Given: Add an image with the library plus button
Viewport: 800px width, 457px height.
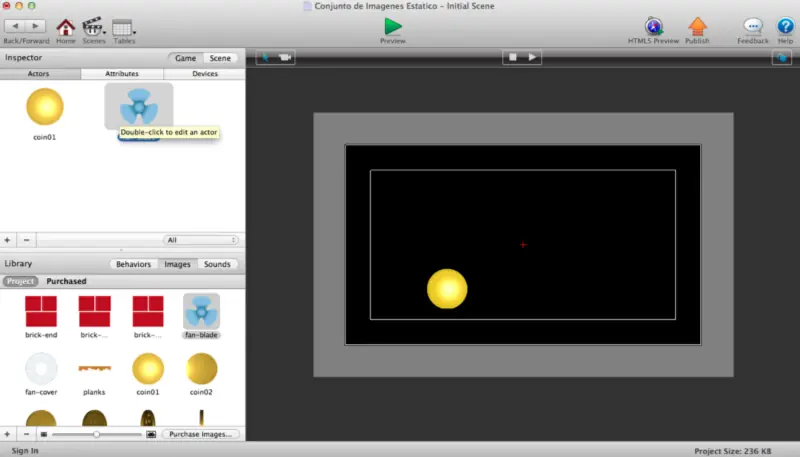Looking at the screenshot, I should coord(8,434).
